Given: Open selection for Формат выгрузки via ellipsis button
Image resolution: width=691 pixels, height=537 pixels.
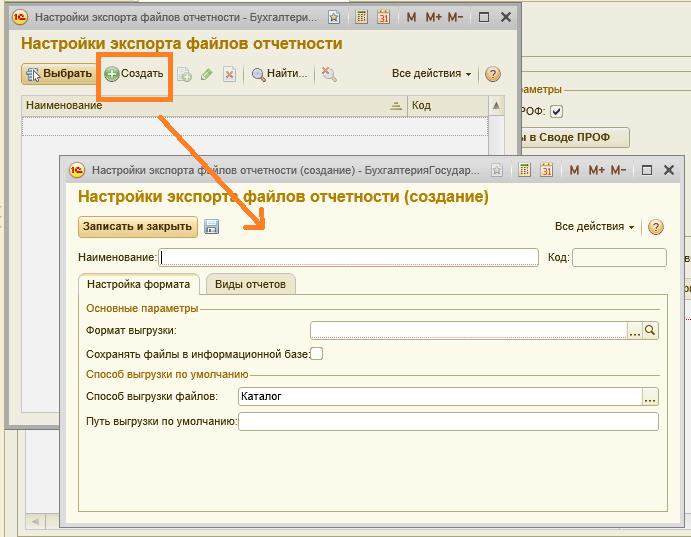Looking at the screenshot, I should coord(635,331).
